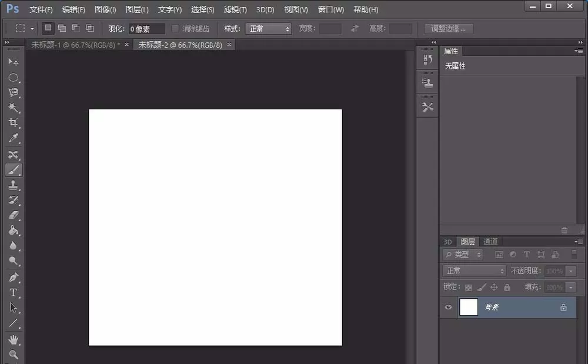Choose Intersect with Selection mode
This screenshot has width=588, height=364.
(89, 28)
